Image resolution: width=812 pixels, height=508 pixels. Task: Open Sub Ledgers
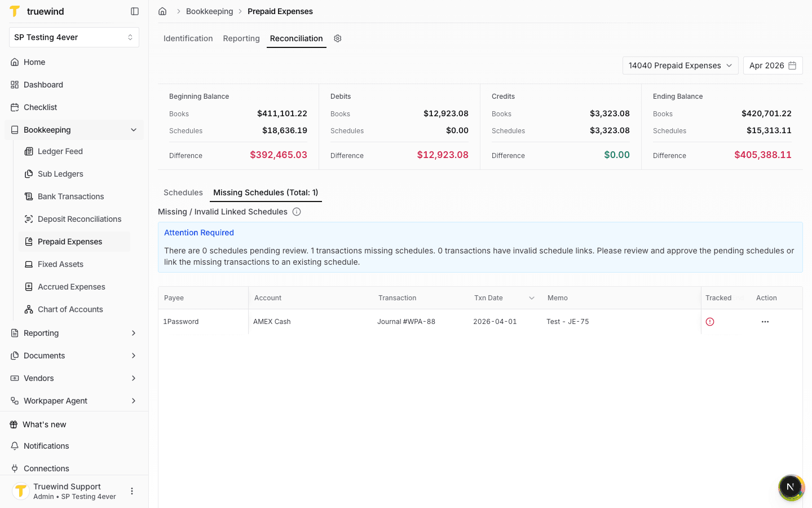point(74,174)
